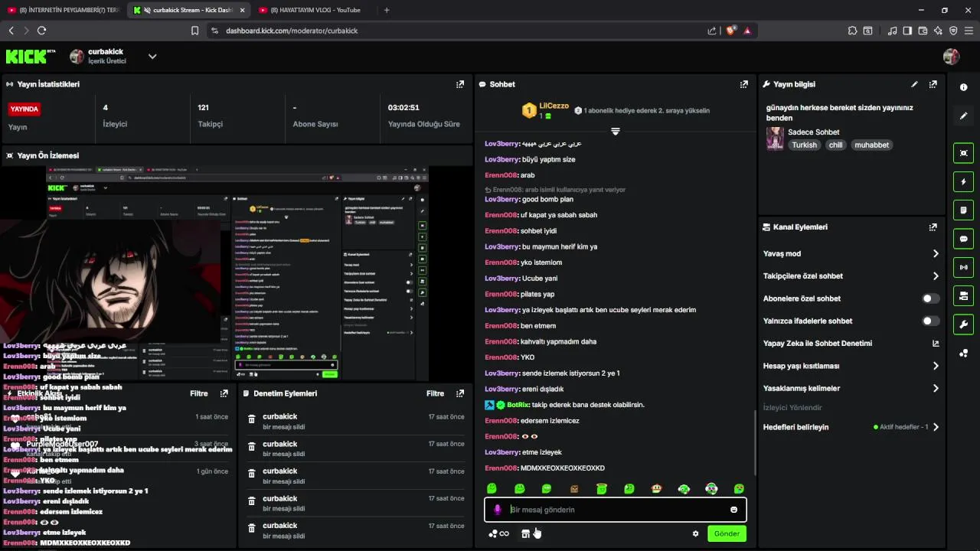Open the browser music player icon
The width and height of the screenshot is (980, 551).
892,31
